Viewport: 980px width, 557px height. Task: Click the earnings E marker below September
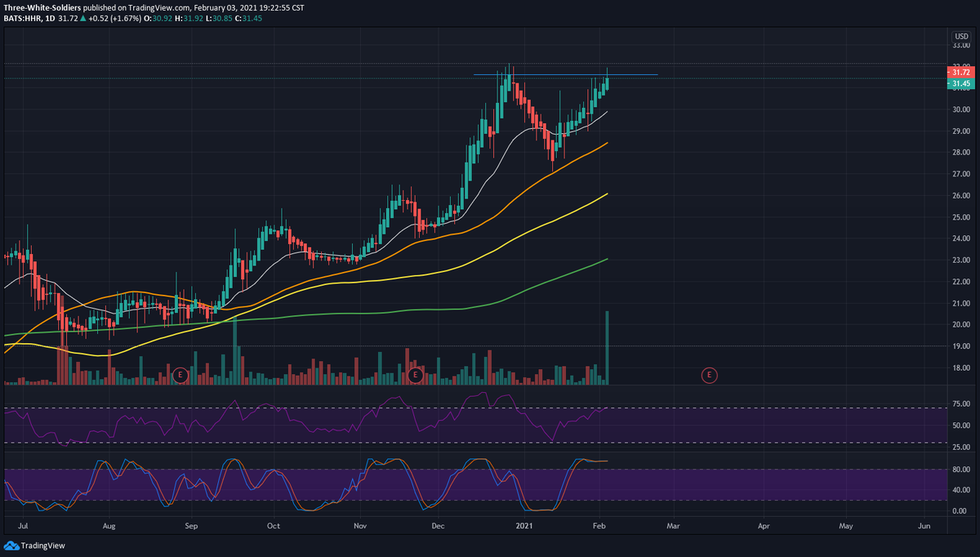pos(180,375)
